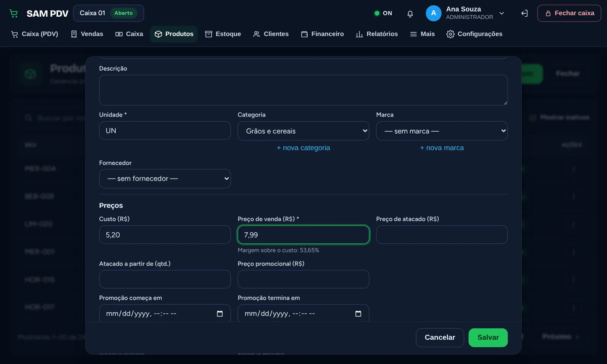607x364 pixels.
Task: Click the Fechar caixa button
Action: tap(569, 13)
